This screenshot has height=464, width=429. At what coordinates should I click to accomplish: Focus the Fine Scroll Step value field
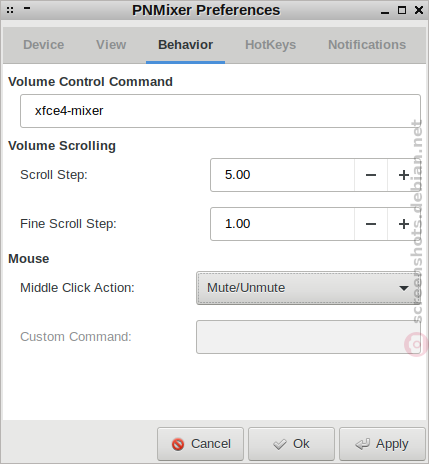[x=283, y=224]
